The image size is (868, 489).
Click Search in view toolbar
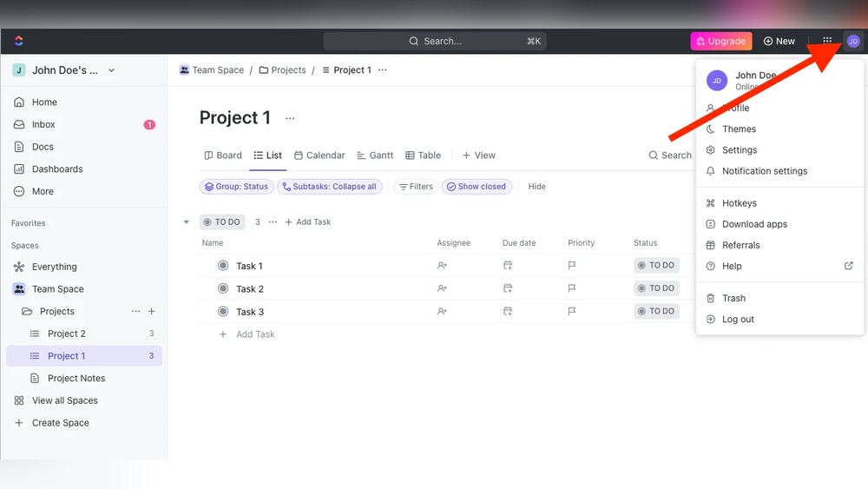click(670, 155)
